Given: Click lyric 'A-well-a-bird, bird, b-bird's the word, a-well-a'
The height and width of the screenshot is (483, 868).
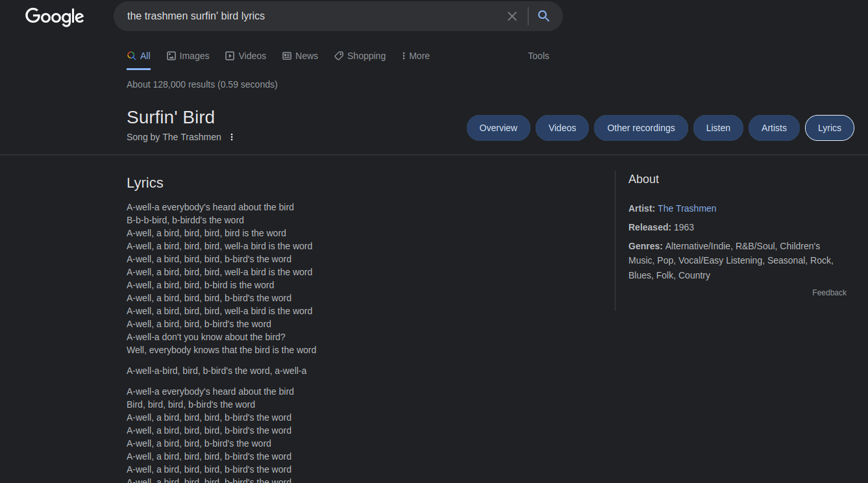Looking at the screenshot, I should (217, 371).
